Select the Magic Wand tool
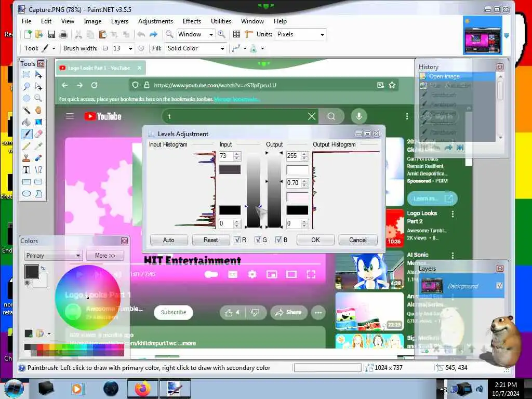This screenshot has width=532, height=399. [x=26, y=110]
